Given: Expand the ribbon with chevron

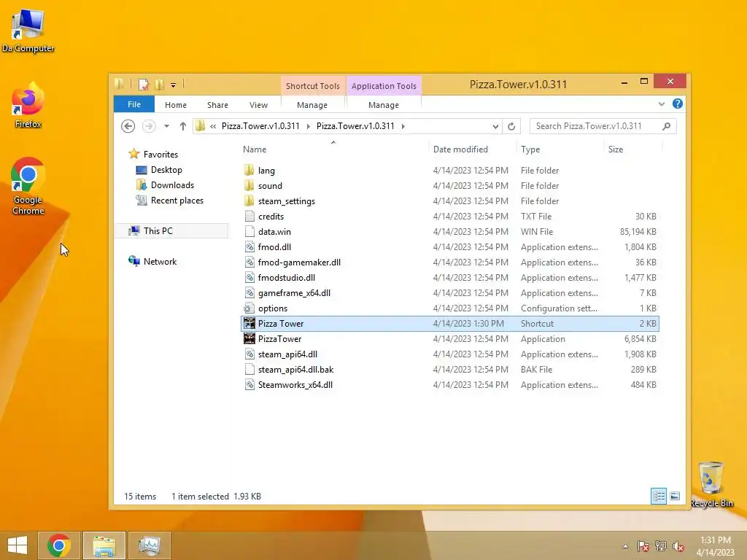Looking at the screenshot, I should pos(661,104).
